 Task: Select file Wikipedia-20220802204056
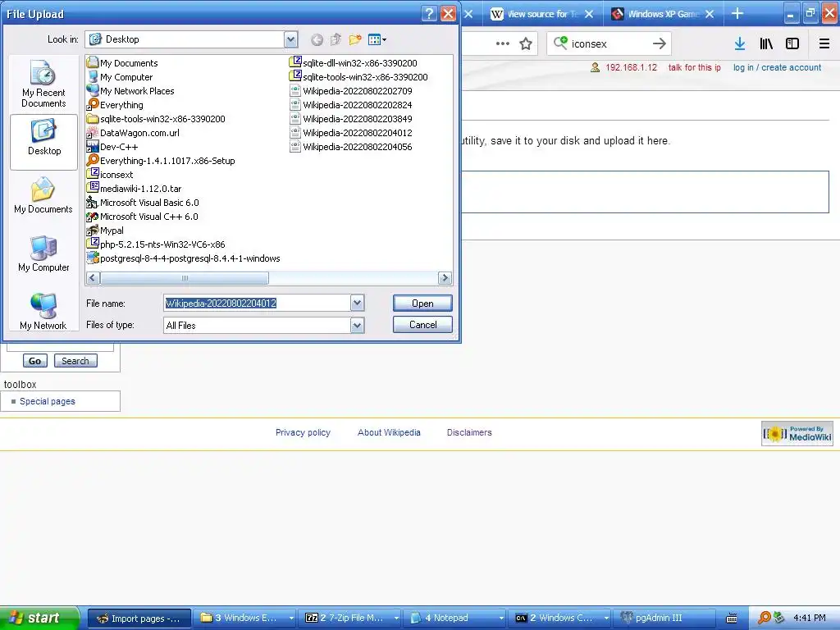click(351, 147)
